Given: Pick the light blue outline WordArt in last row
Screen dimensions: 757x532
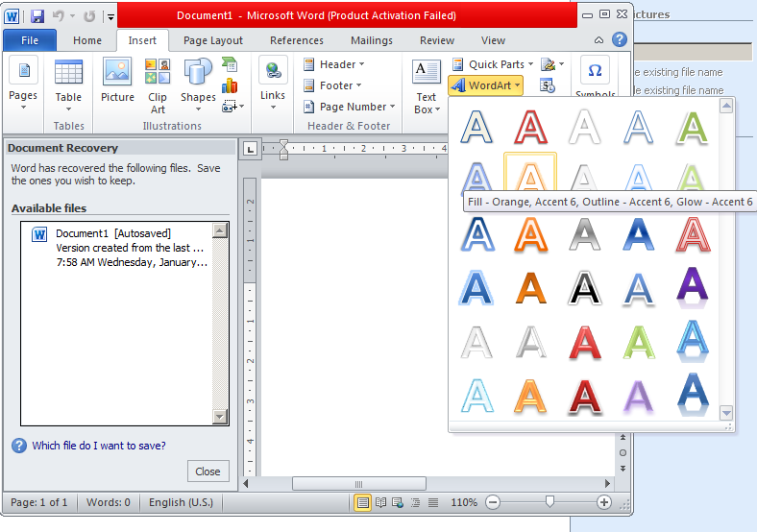Looking at the screenshot, I should click(477, 396).
